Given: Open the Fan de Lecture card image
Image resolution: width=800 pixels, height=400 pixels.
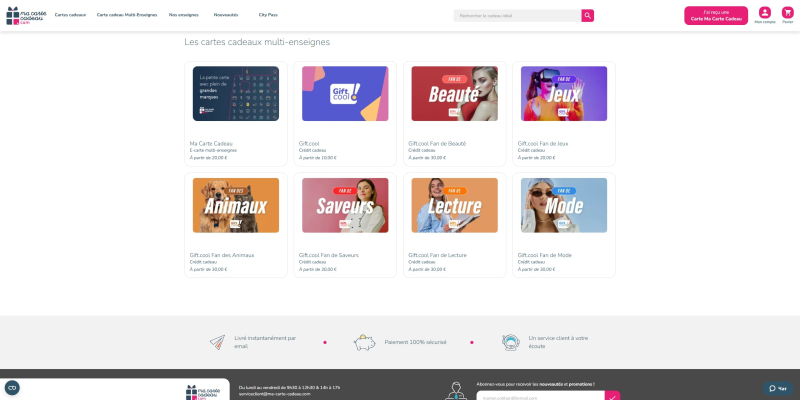Looking at the screenshot, I should pyautogui.click(x=455, y=205).
